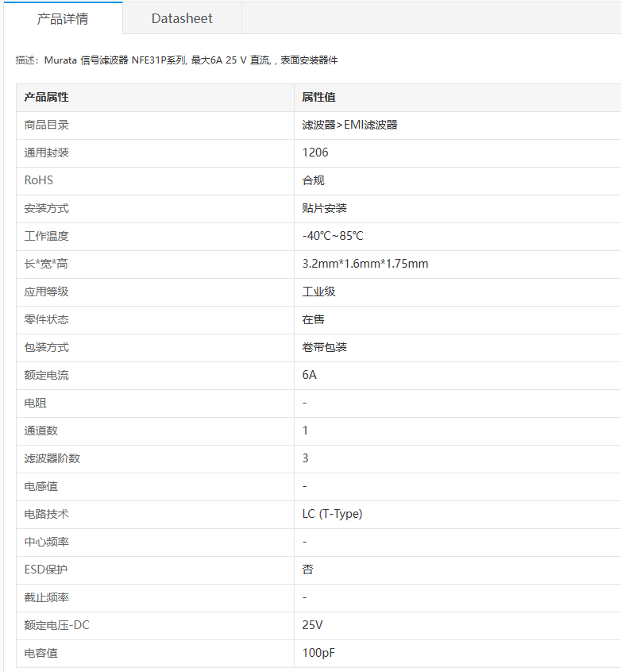This screenshot has height=672, width=621.
Task: Select the 滤波器>EMI滤波器 category value
Action: (349, 125)
